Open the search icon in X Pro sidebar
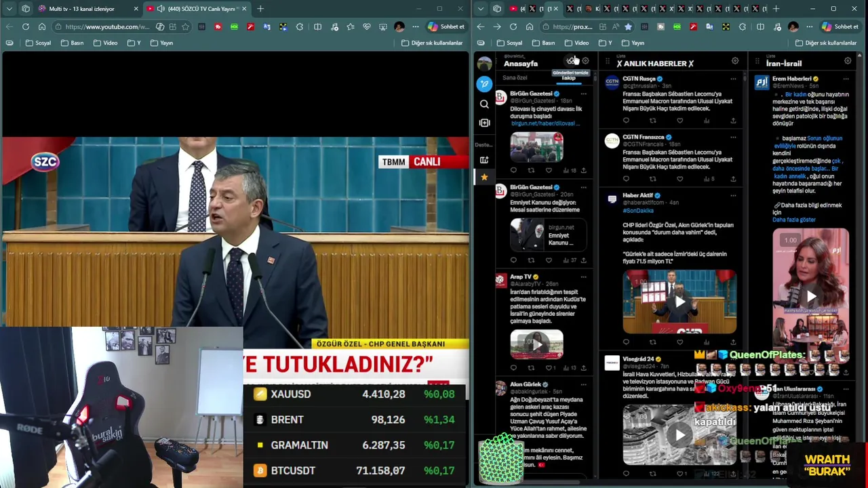The width and height of the screenshot is (868, 488). coord(484,104)
